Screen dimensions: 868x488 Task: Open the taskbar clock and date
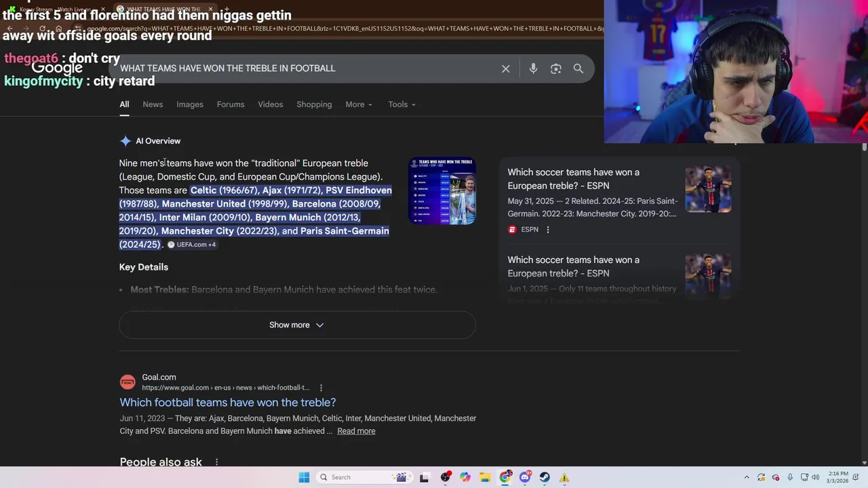838,477
